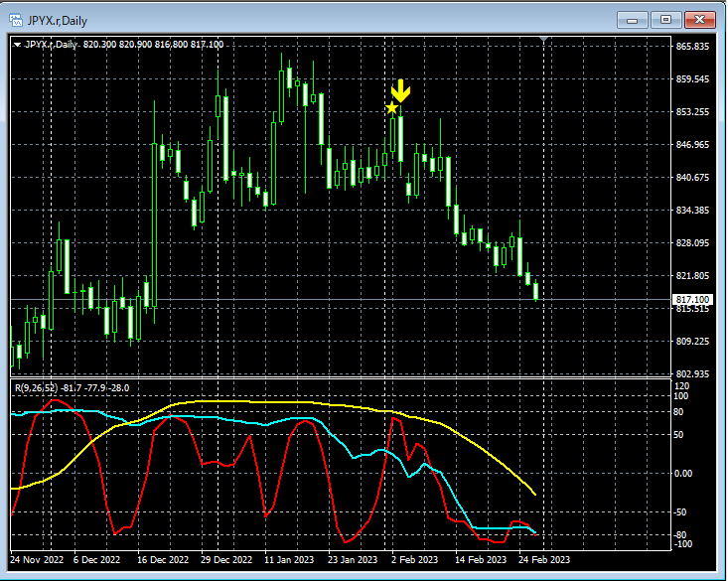Click the OHLC values 820.300 820.900 816.800 817.100
The width and height of the screenshot is (728, 581).
pyautogui.click(x=153, y=45)
